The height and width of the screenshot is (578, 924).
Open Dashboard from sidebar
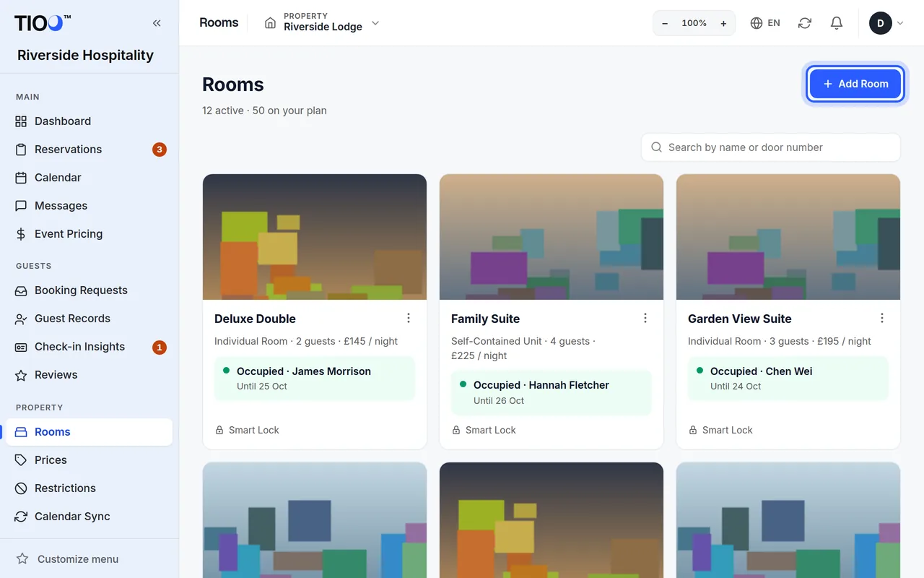89,121
